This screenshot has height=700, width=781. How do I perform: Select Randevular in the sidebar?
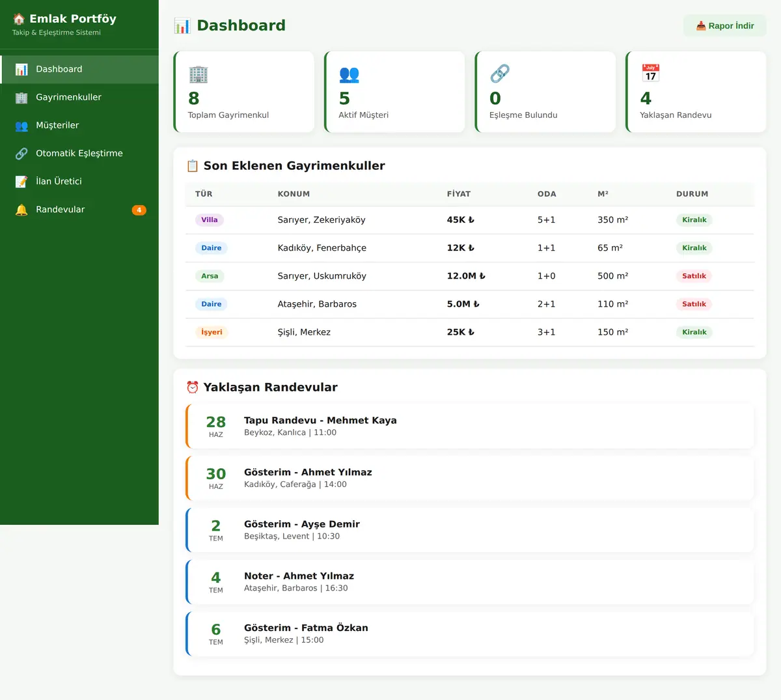[79, 210]
